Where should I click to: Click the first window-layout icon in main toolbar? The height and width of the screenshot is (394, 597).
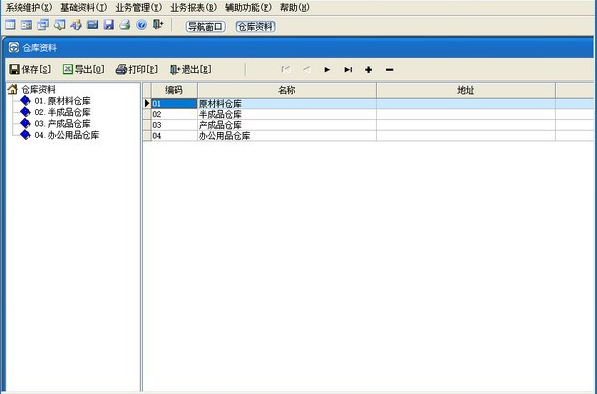tap(10, 25)
